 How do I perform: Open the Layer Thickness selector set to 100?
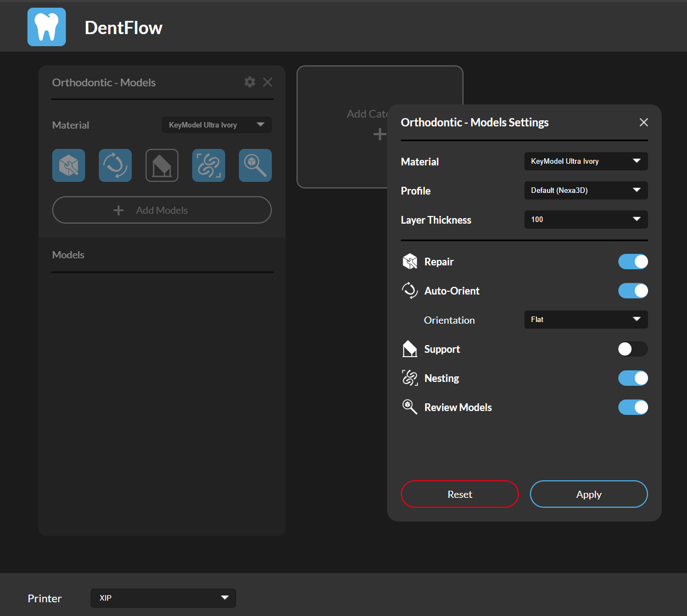point(585,219)
